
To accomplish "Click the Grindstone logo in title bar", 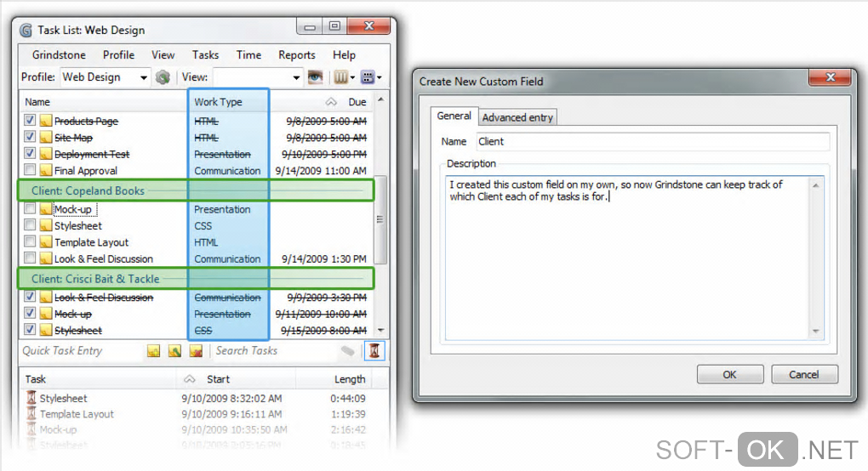I will pos(26,30).
